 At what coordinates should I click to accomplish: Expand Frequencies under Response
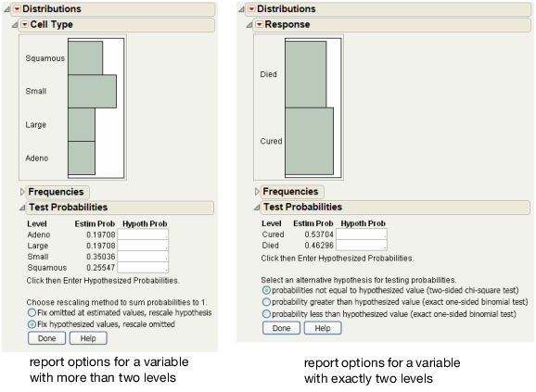pos(257,192)
